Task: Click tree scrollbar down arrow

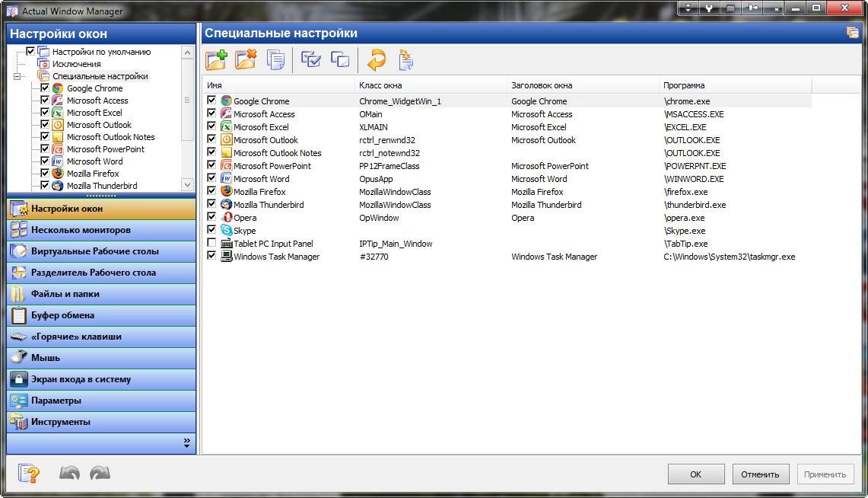Action: 188,185
